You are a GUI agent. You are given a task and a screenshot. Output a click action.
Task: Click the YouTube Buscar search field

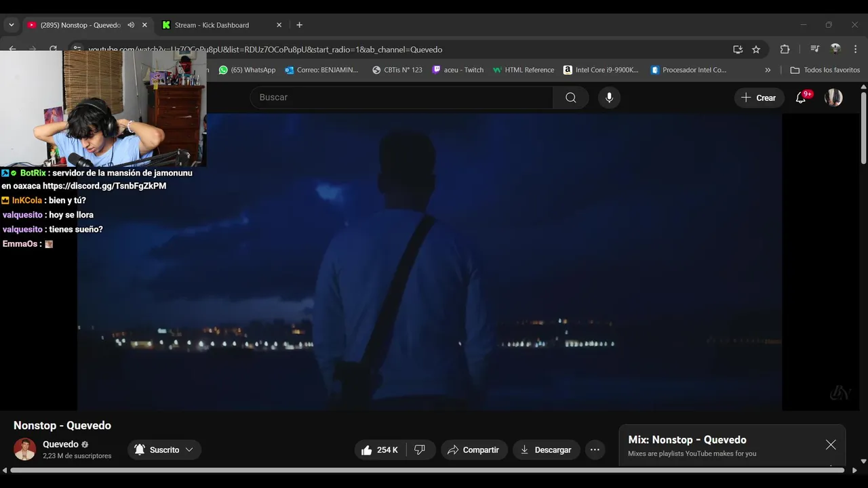[401, 98]
